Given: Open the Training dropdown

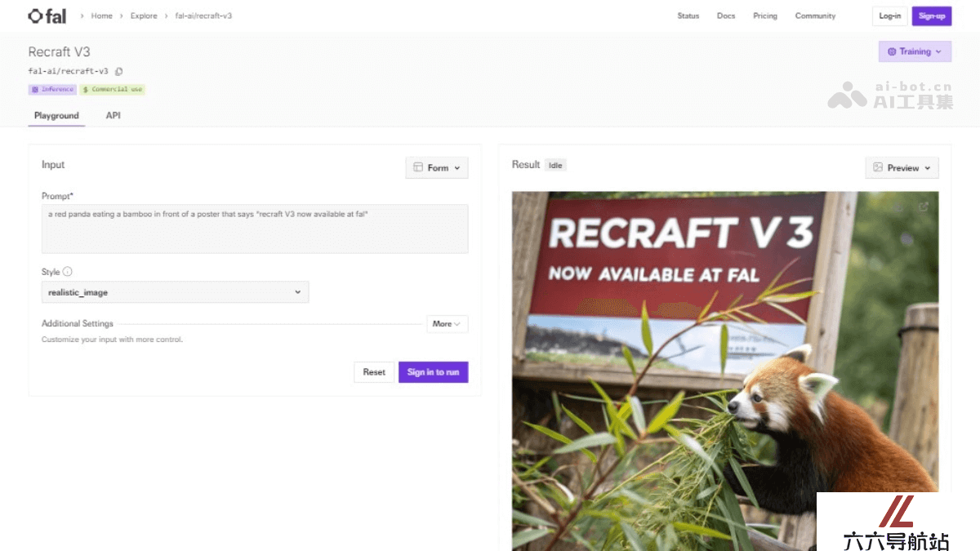Looking at the screenshot, I should (915, 51).
